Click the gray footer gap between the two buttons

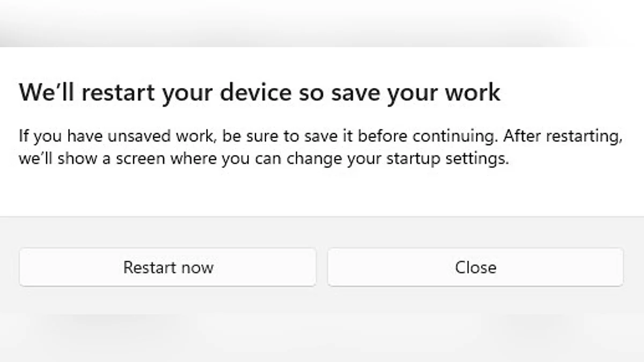point(322,267)
